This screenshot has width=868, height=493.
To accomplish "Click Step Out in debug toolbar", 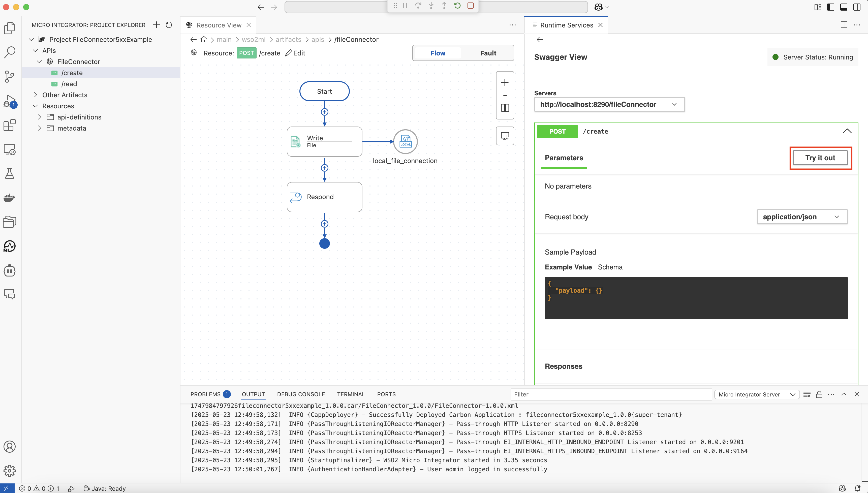I will click(444, 6).
